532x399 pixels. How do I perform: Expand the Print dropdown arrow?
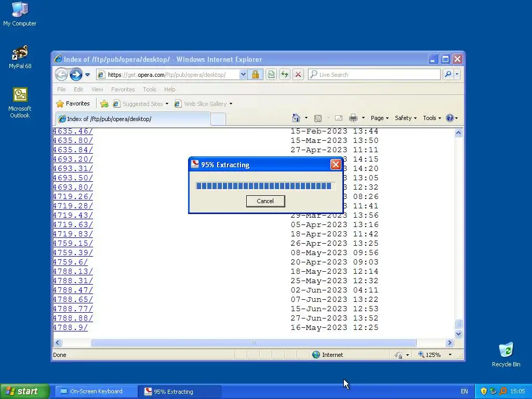(x=363, y=118)
